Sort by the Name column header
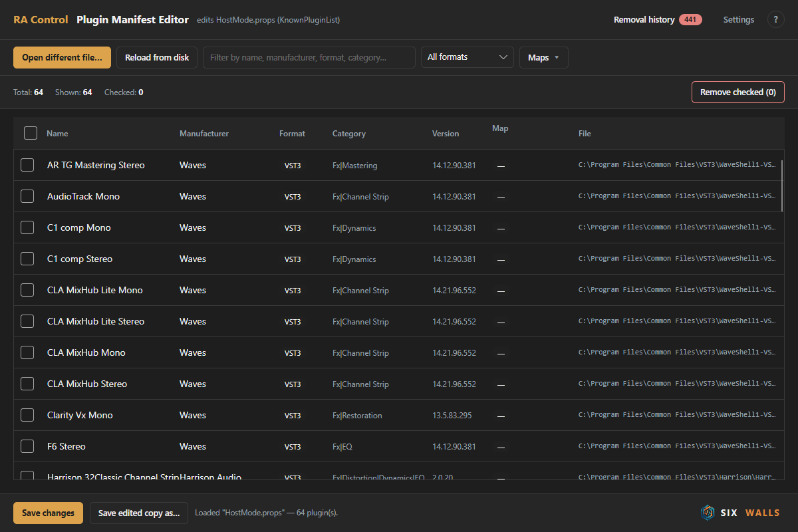The width and height of the screenshot is (798, 532). click(x=57, y=134)
